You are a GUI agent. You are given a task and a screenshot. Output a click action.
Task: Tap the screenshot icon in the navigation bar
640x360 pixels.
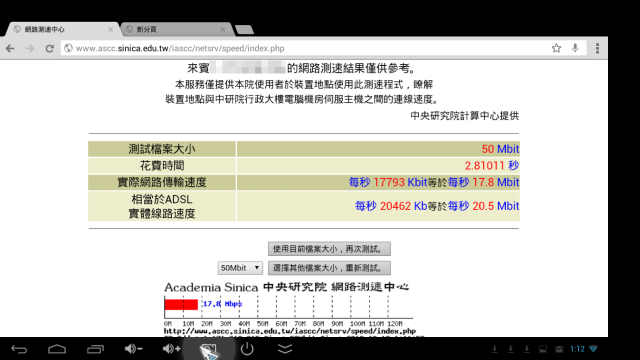pos(209,350)
